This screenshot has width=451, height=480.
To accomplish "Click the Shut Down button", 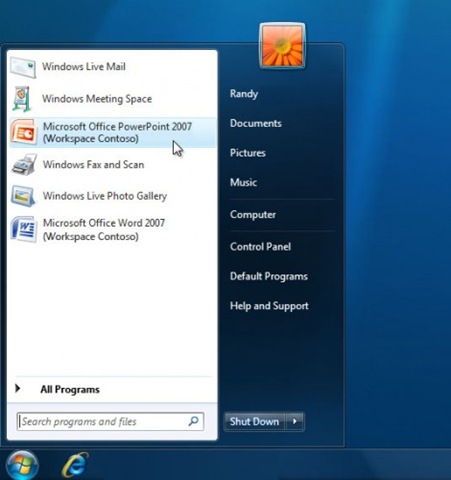I will pyautogui.click(x=255, y=421).
